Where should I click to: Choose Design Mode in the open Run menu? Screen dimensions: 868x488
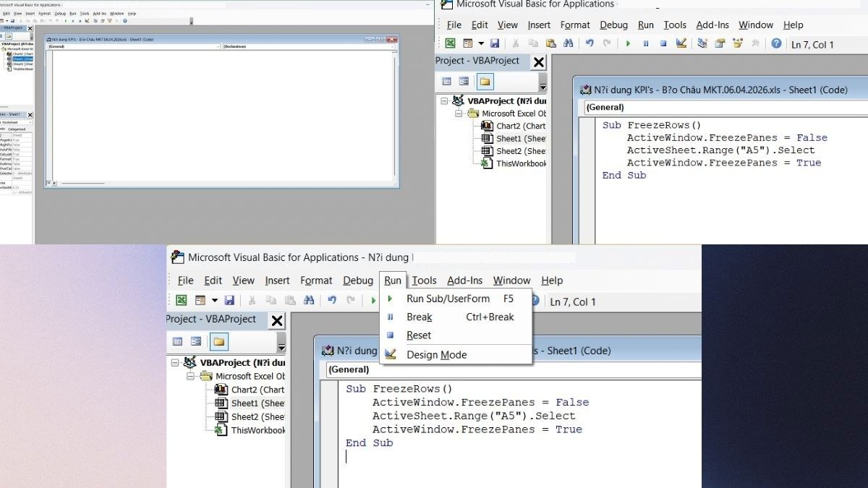(457, 354)
